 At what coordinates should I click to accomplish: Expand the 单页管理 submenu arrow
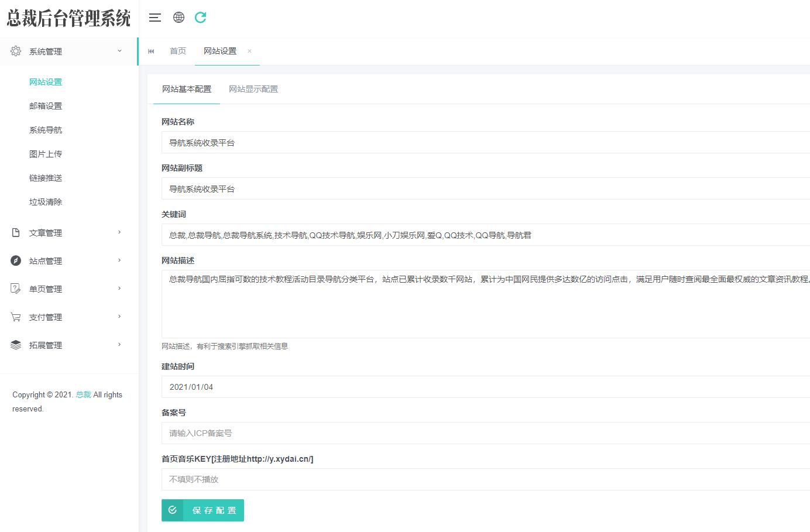119,289
